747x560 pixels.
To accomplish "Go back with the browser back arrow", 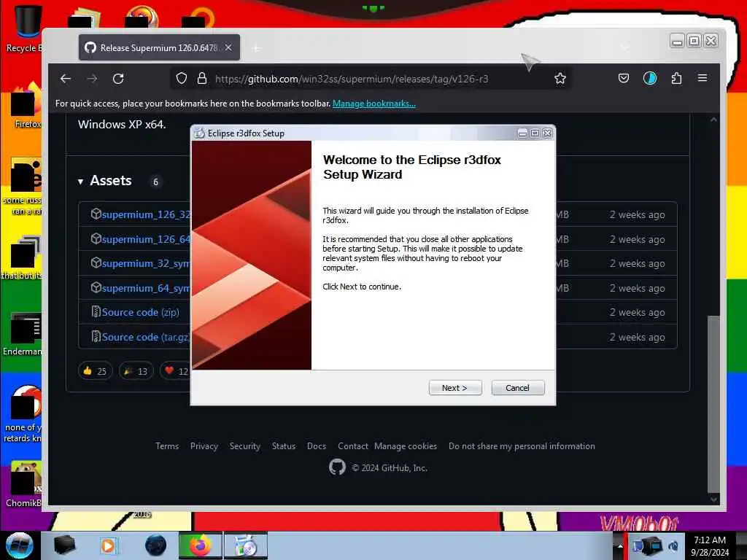I will coord(66,79).
